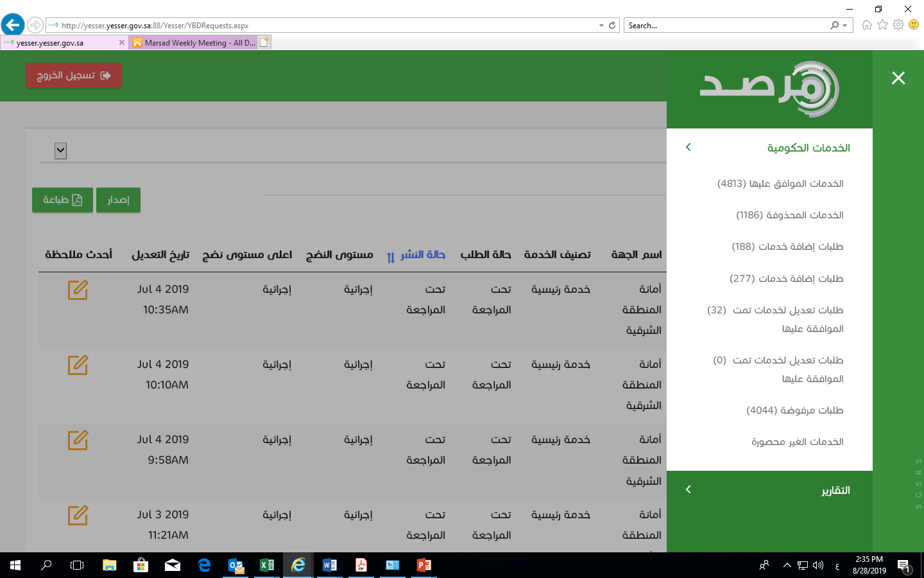
Task: Open Microsoft Edge from taskbar
Action: [204, 565]
